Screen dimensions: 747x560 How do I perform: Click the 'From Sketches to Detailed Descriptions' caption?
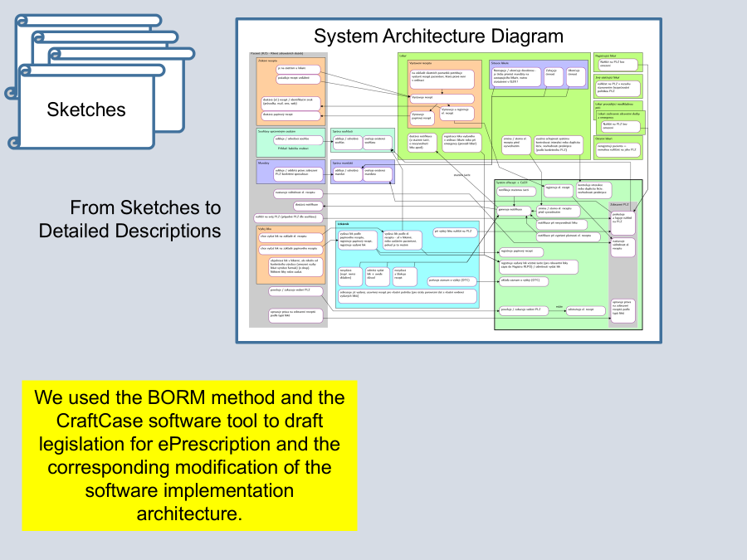coord(130,219)
